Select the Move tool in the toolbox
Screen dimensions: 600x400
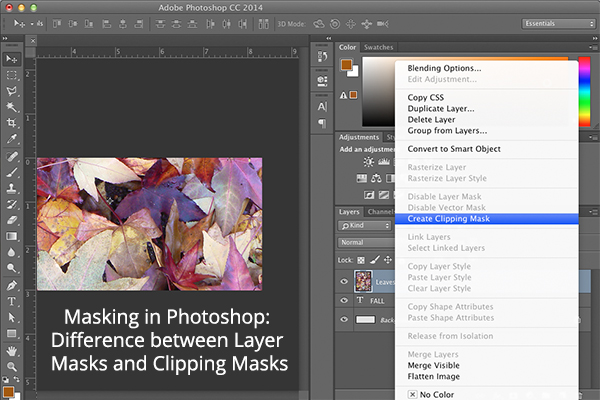(11, 59)
